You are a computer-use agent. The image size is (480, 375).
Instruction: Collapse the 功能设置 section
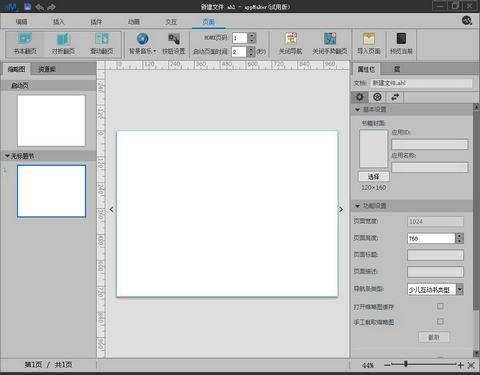click(x=357, y=206)
